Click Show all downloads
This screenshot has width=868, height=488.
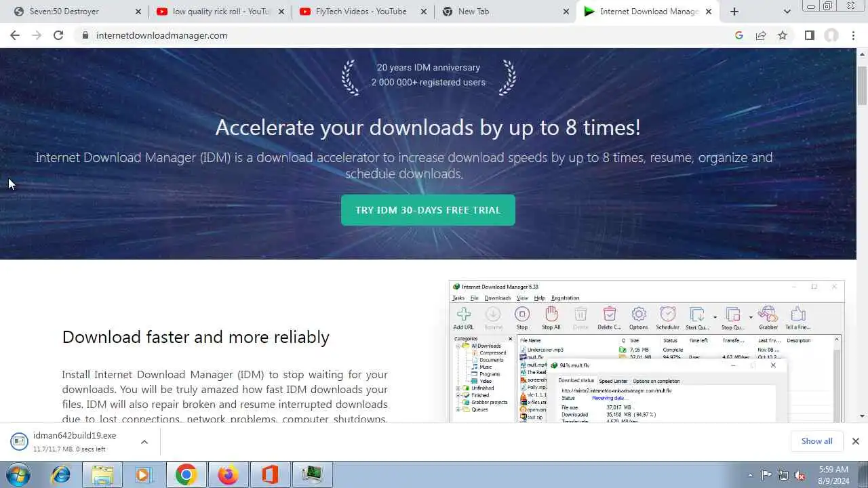point(816,441)
